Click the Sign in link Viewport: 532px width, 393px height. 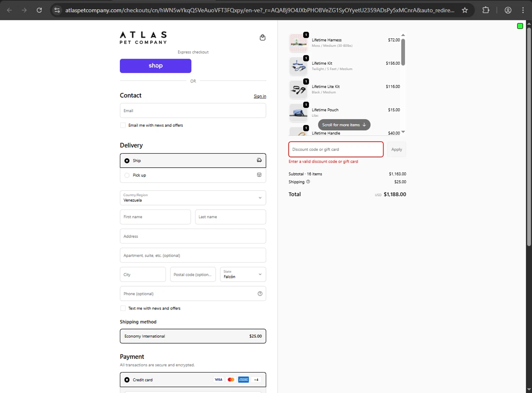[x=260, y=96]
